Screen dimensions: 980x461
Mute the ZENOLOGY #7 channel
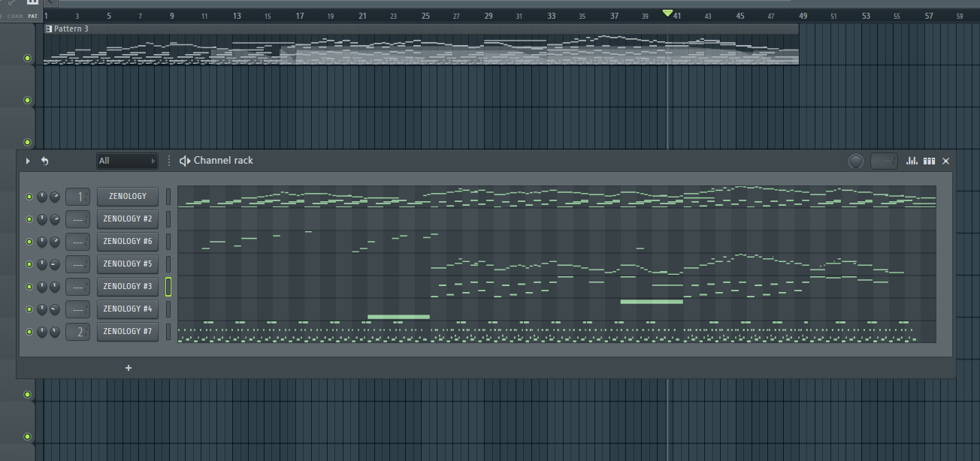tap(29, 332)
